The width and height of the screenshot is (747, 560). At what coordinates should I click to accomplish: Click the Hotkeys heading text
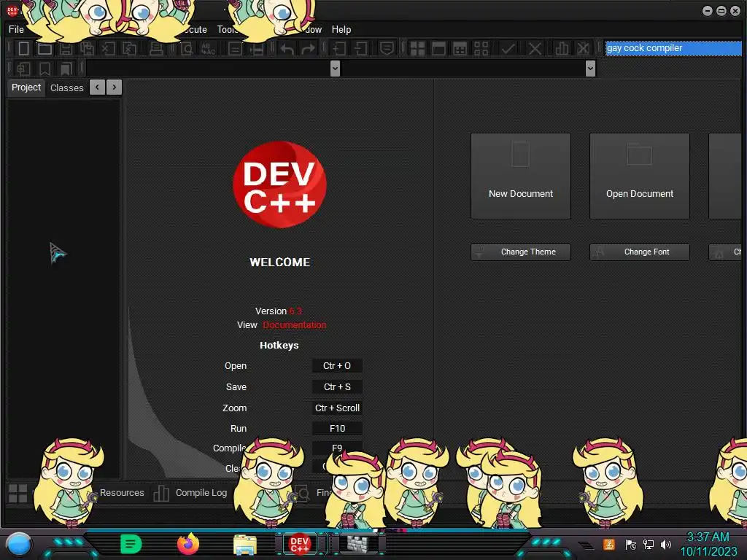tap(279, 345)
